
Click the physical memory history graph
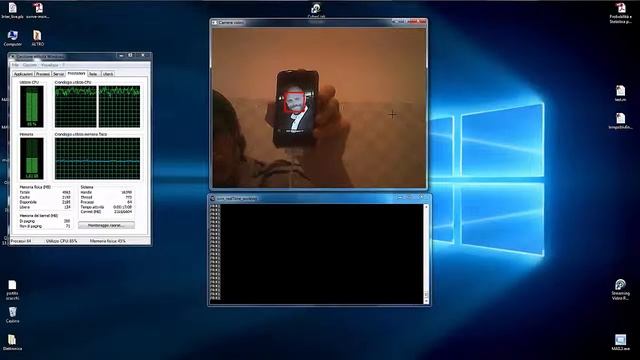(x=98, y=158)
